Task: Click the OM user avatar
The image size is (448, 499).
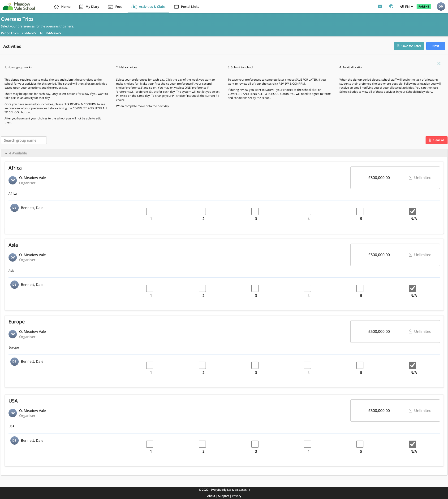Action: (441, 7)
